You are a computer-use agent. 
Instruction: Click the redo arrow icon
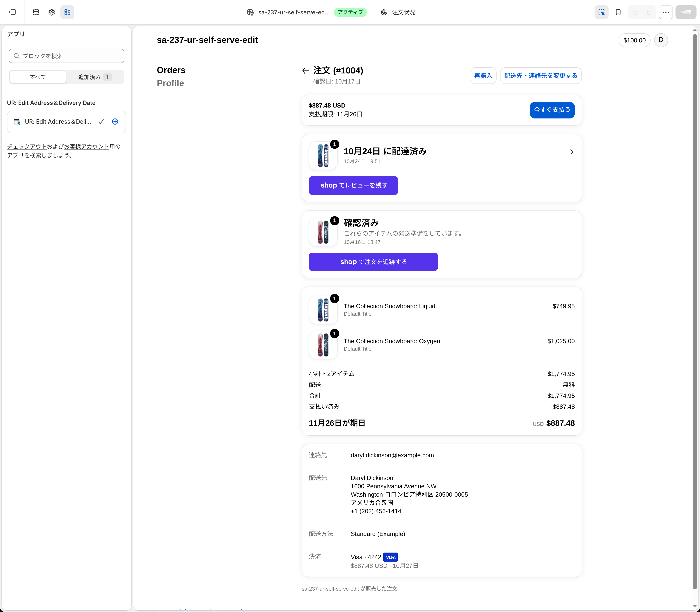649,12
